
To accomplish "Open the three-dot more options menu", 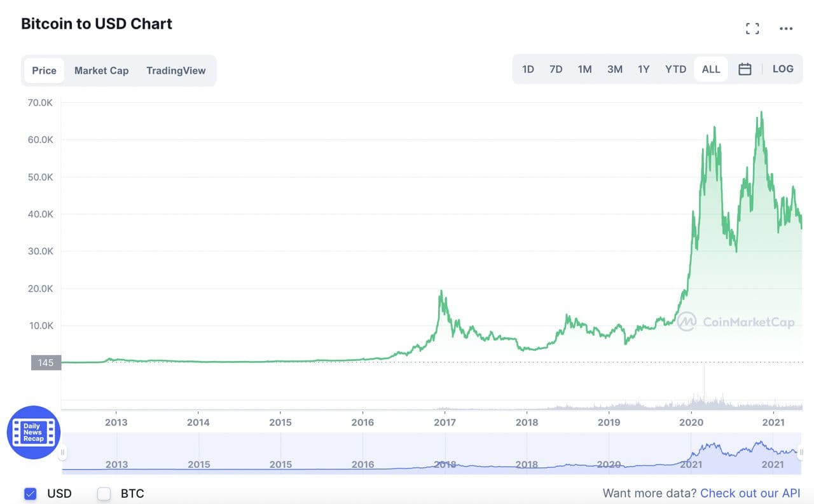I will (x=786, y=29).
